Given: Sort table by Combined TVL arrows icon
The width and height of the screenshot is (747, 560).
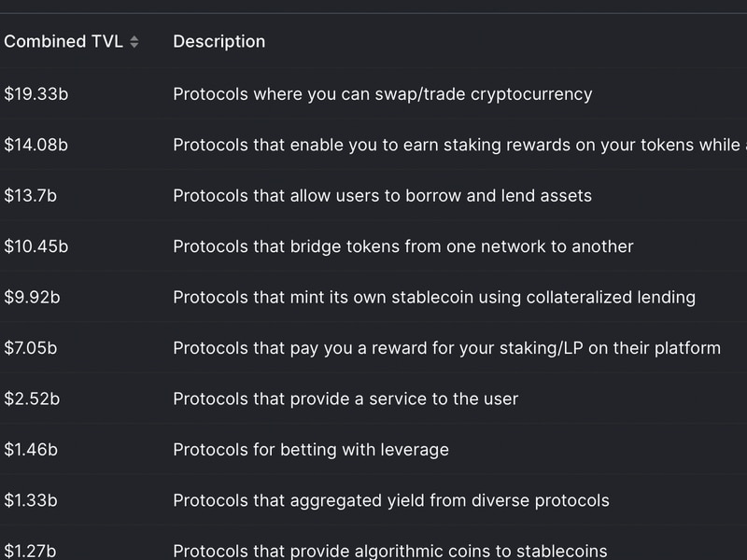Looking at the screenshot, I should tap(134, 42).
